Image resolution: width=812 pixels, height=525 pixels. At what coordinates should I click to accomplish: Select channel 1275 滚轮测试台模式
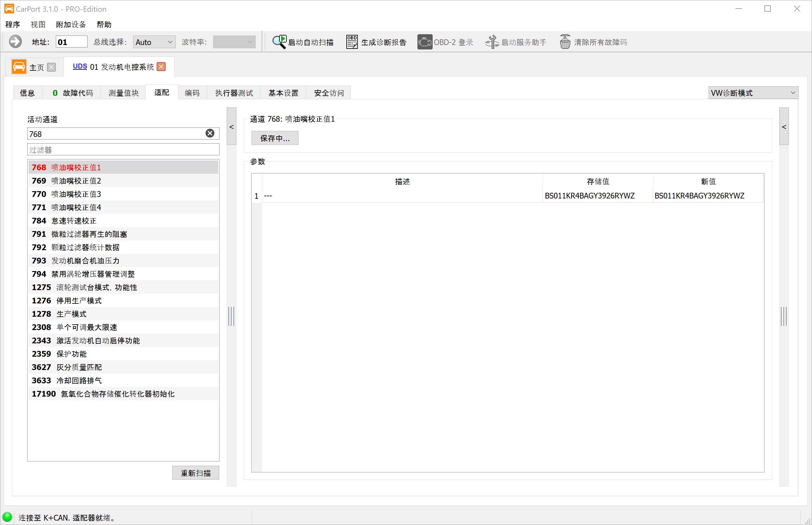[123, 287]
